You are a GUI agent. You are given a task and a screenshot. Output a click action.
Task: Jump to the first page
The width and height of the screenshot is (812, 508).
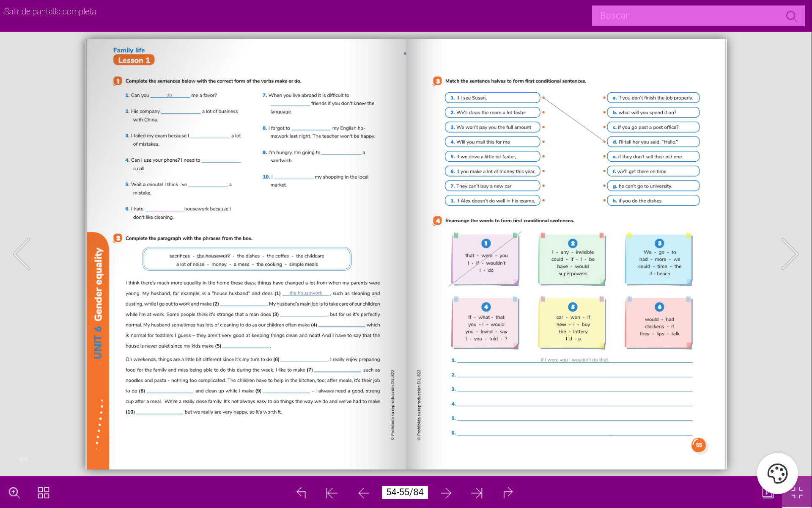coord(332,492)
